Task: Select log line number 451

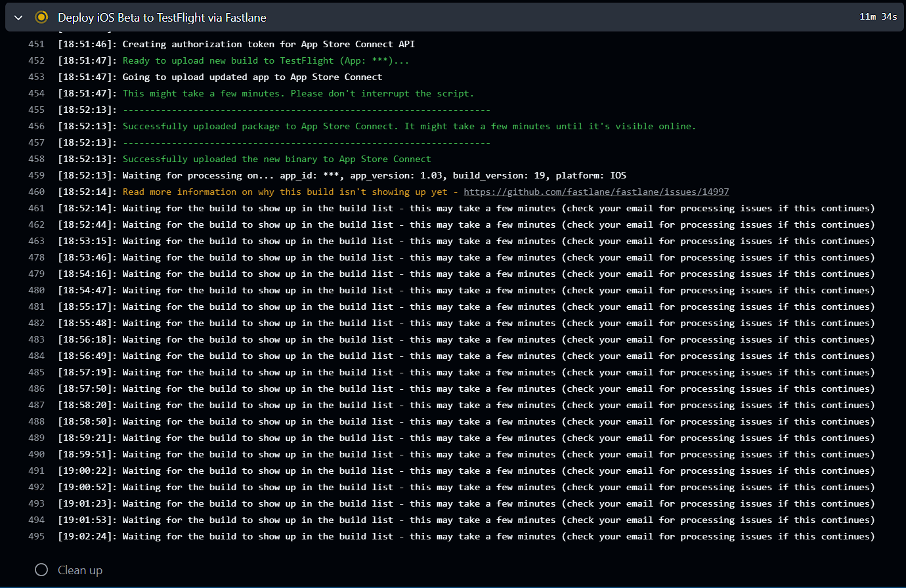Action: pos(37,44)
